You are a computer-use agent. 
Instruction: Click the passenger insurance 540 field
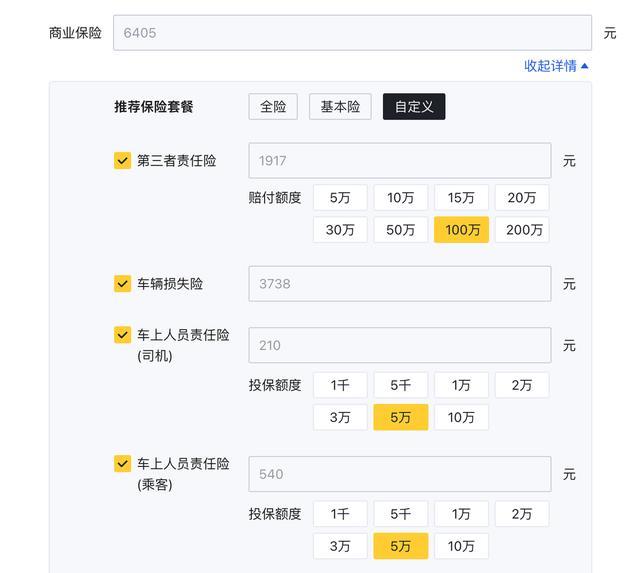399,475
